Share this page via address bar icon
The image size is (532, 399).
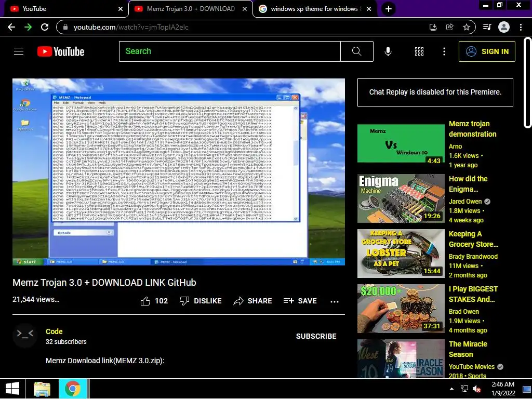tap(449, 27)
